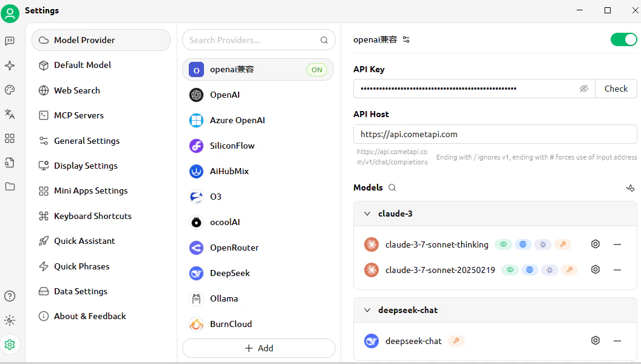Open the Mini Apps grid icon in sidebar

click(10, 138)
